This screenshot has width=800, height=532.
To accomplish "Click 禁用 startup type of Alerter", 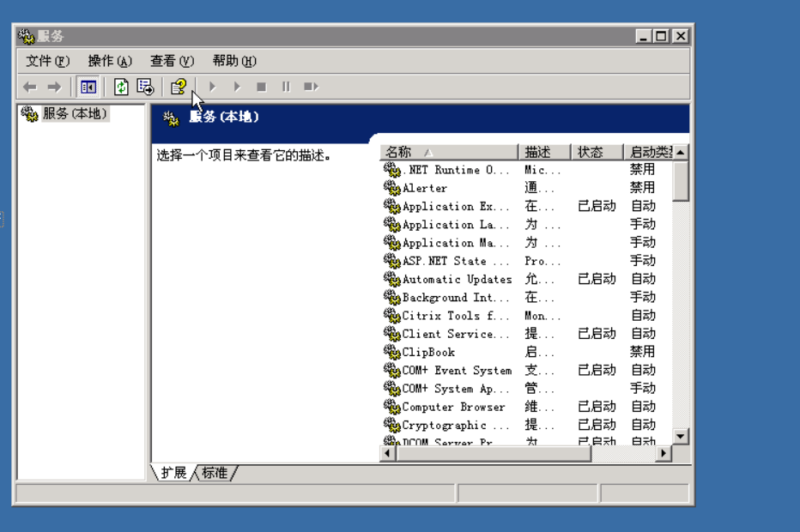I will click(642, 188).
